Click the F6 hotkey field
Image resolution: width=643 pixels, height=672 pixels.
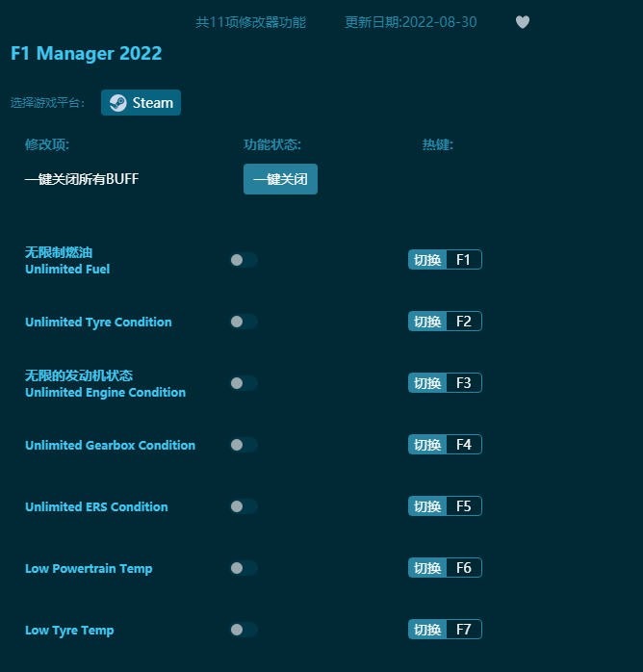464,568
